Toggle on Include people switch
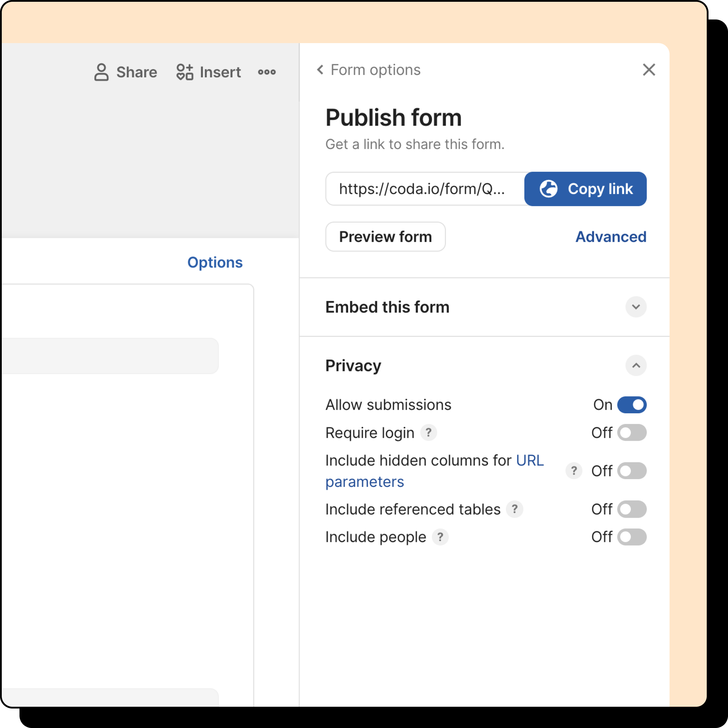The image size is (728, 728). [631, 537]
